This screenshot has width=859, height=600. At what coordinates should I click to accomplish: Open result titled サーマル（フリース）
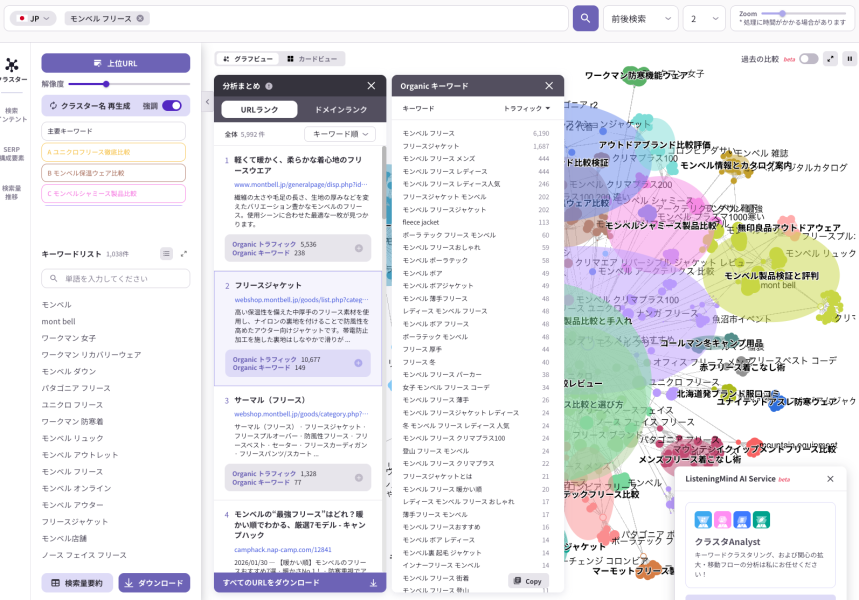tap(270, 400)
